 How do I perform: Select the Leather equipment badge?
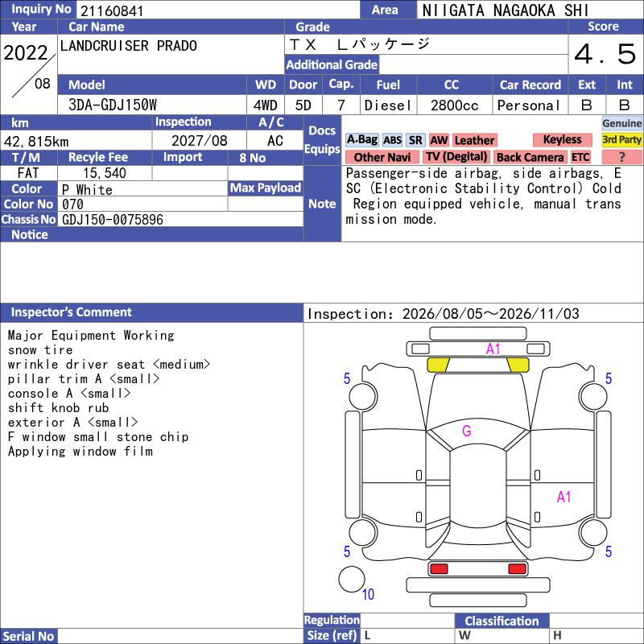pos(475,140)
